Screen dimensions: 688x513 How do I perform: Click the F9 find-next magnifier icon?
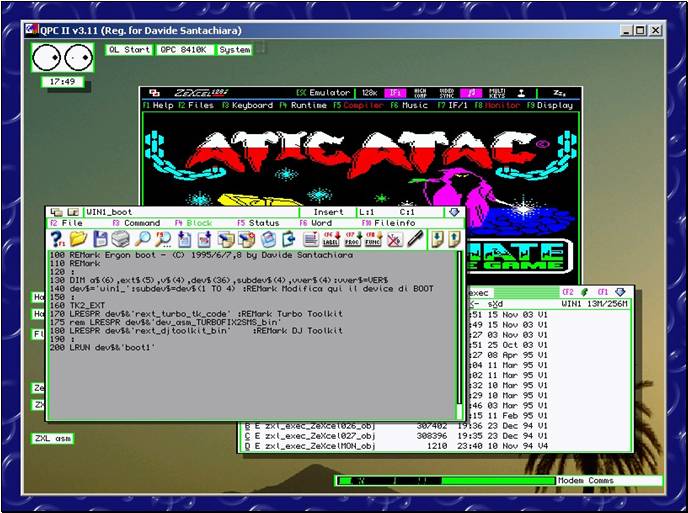(x=163, y=239)
